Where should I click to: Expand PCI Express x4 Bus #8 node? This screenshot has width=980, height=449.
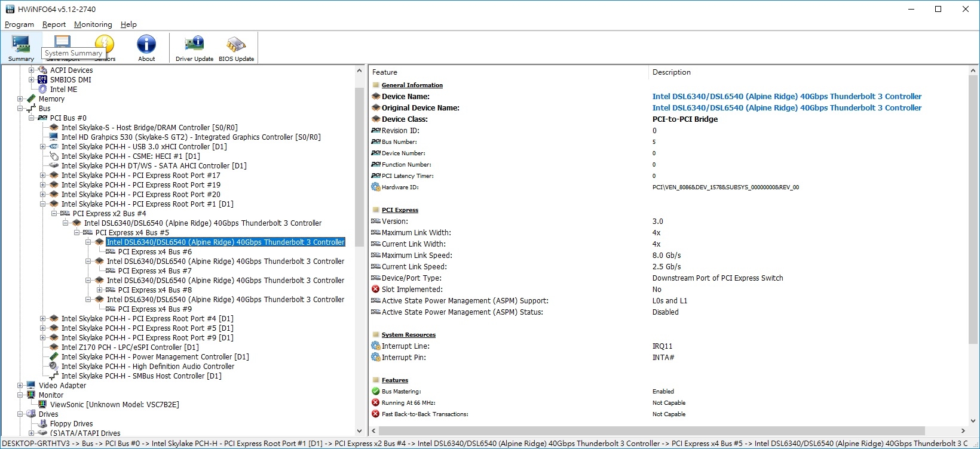tap(99, 290)
